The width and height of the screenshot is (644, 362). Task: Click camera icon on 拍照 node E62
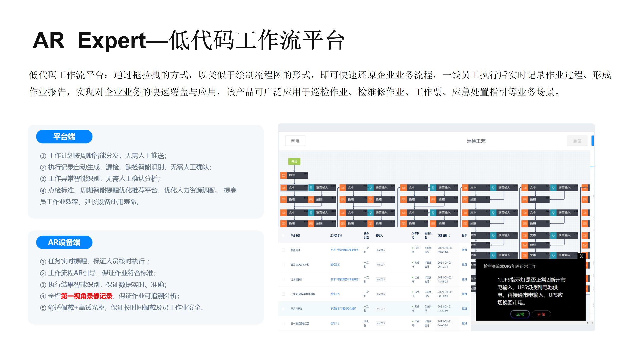(x=284, y=200)
